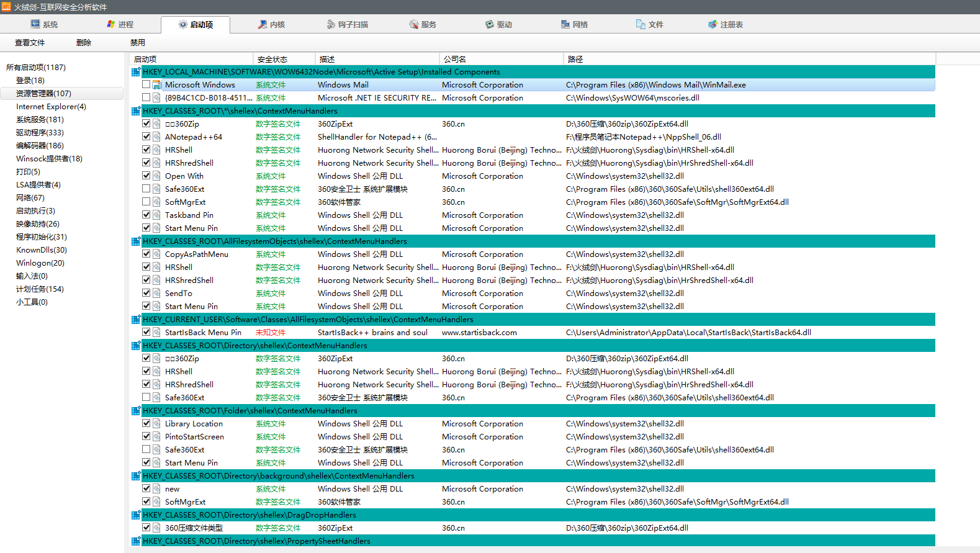The image size is (980, 553).
Task: Select 计划任务(154) in the sidebar
Action: [40, 289]
